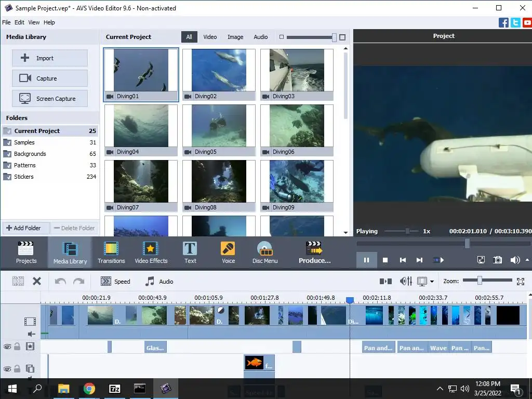Open the Transitions panel
The image size is (532, 399).
coord(111,252)
